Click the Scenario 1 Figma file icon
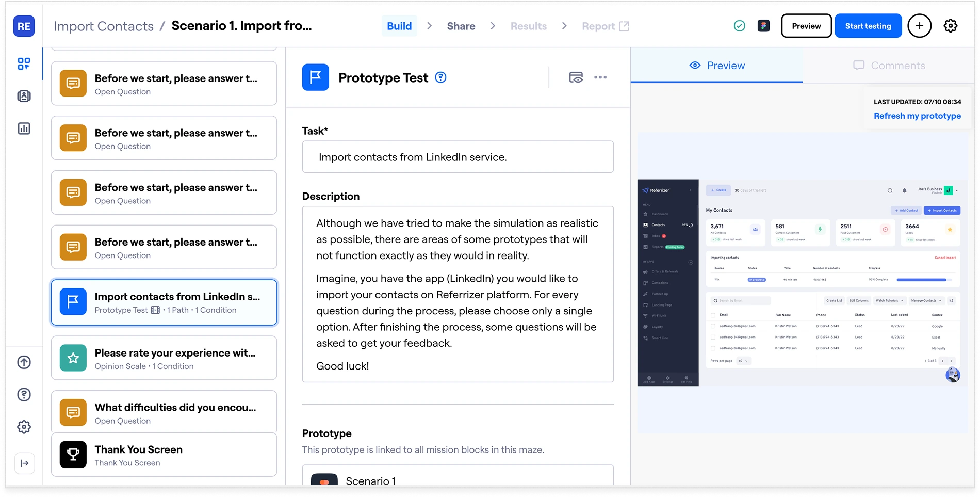 point(324,480)
